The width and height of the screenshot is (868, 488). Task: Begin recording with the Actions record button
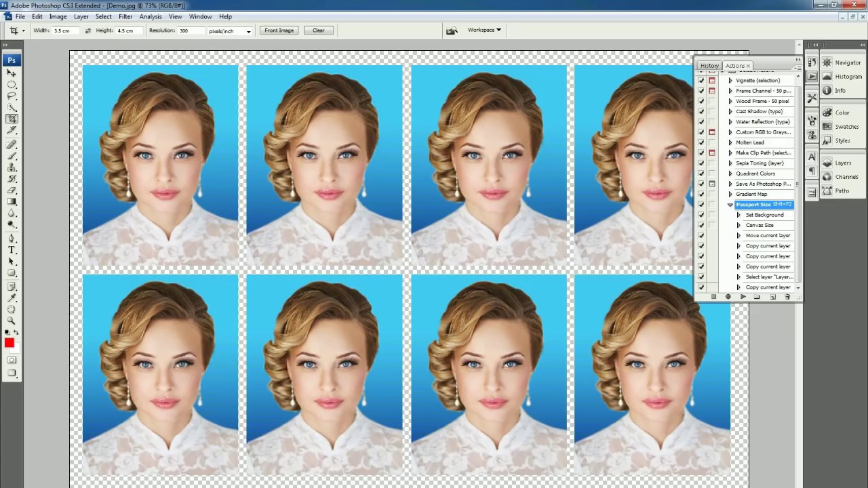point(728,297)
